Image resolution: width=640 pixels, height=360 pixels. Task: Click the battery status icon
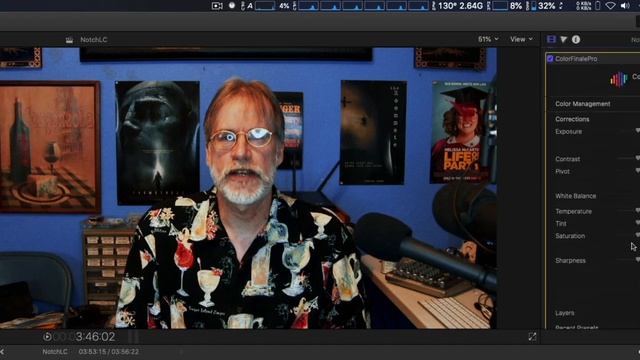[598, 6]
